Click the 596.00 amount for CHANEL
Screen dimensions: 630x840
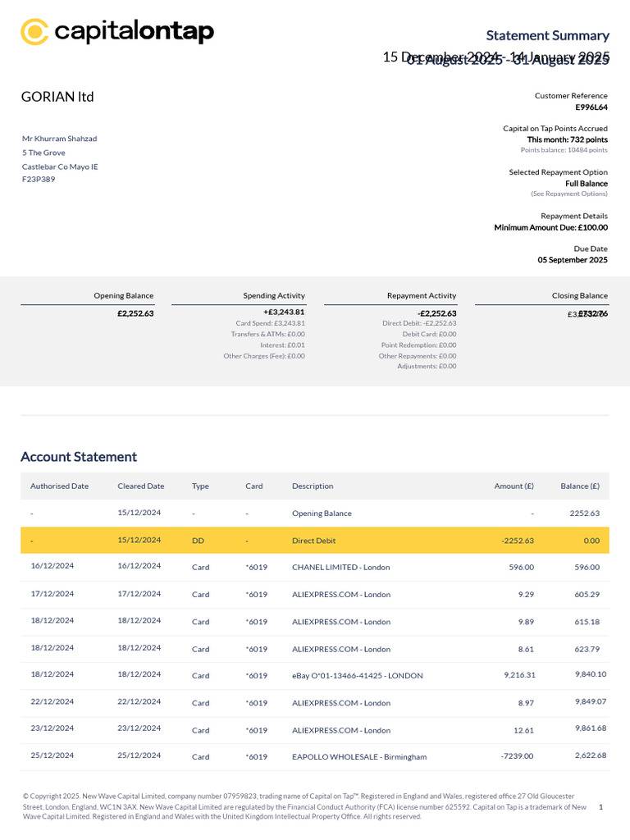(x=521, y=568)
